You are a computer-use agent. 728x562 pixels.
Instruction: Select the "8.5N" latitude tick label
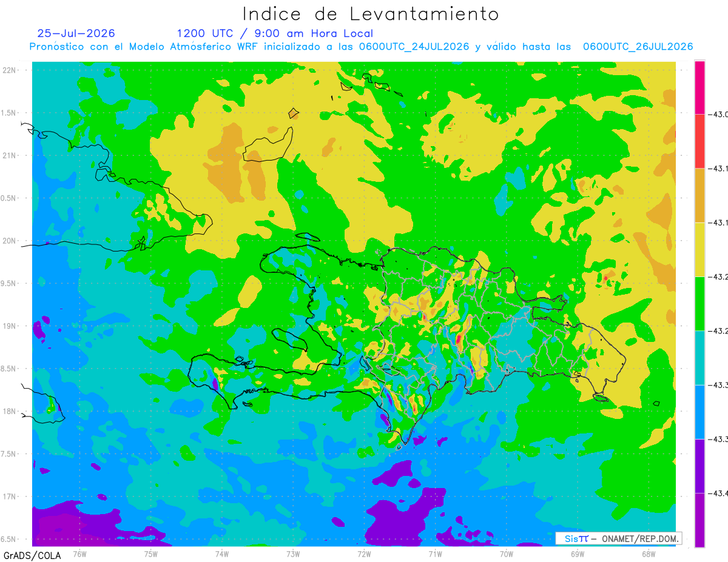[x=8, y=369]
